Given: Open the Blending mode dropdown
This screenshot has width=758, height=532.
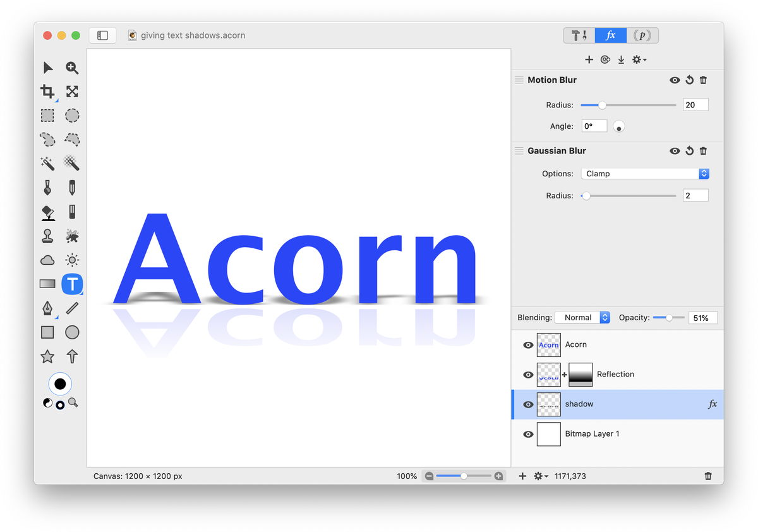Looking at the screenshot, I should [x=582, y=318].
